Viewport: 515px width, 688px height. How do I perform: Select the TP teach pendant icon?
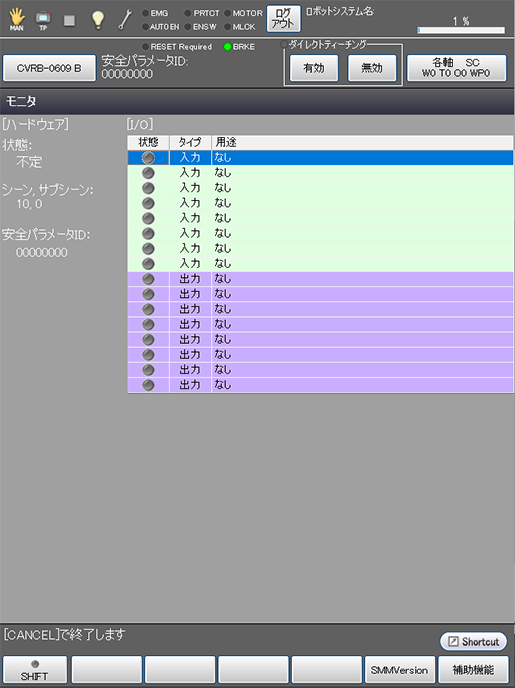43,20
